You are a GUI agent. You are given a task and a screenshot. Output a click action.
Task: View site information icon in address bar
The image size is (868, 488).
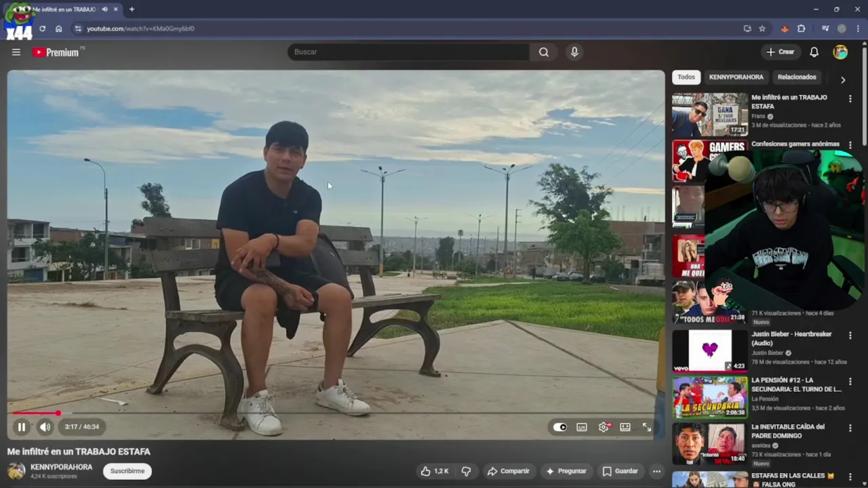(x=78, y=28)
